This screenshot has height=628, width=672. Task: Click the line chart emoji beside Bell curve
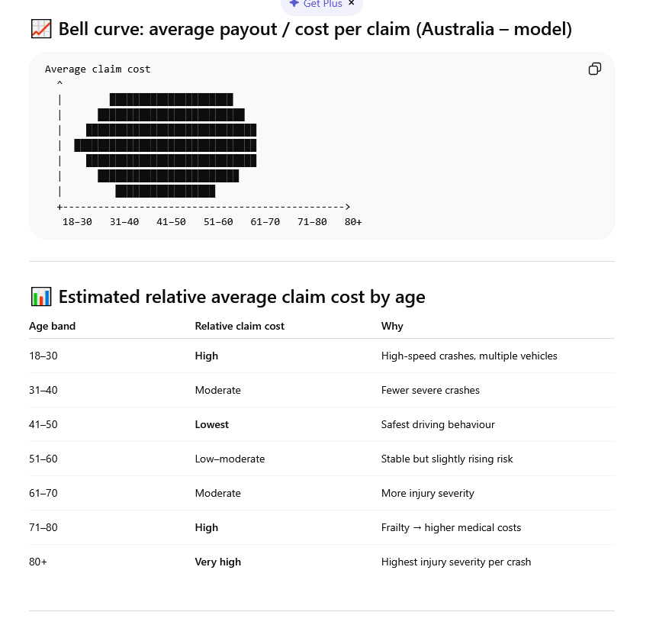[x=40, y=30]
